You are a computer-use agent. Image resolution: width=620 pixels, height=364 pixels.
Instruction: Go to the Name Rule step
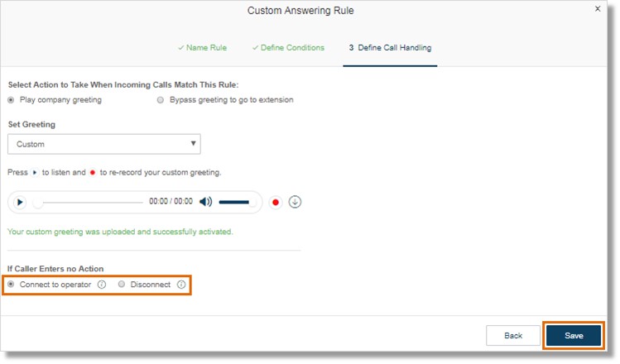(203, 48)
